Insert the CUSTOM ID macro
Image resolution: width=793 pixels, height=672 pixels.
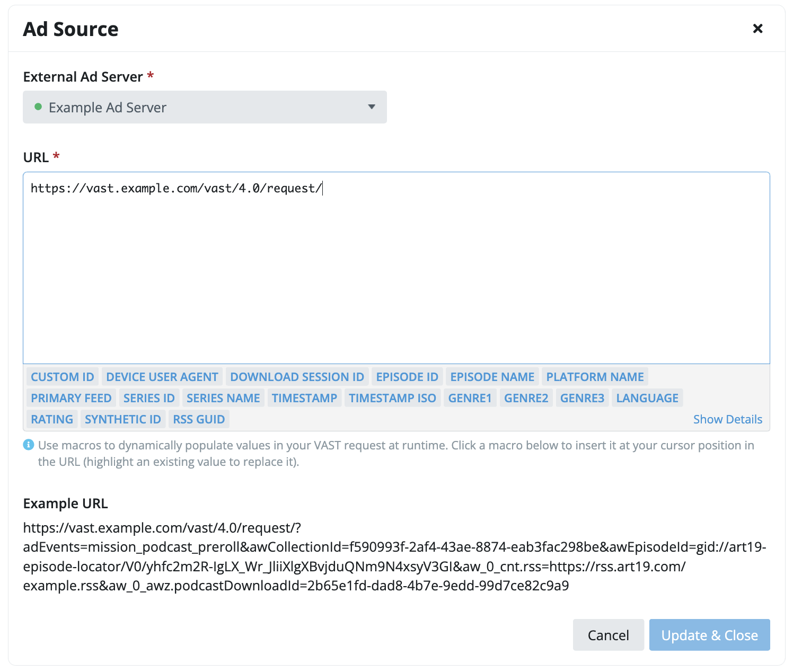pos(63,377)
